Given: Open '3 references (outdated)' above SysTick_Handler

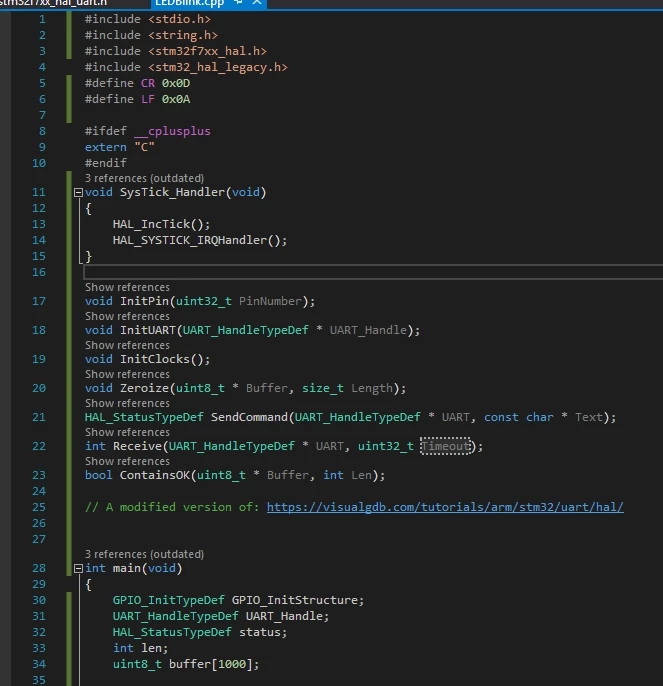Looking at the screenshot, I should (x=144, y=178).
